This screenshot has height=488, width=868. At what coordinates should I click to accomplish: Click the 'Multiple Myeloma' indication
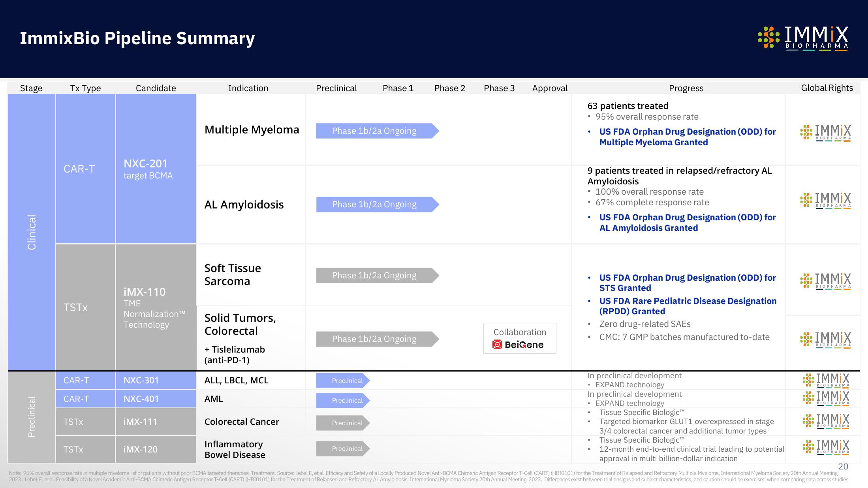click(x=252, y=130)
